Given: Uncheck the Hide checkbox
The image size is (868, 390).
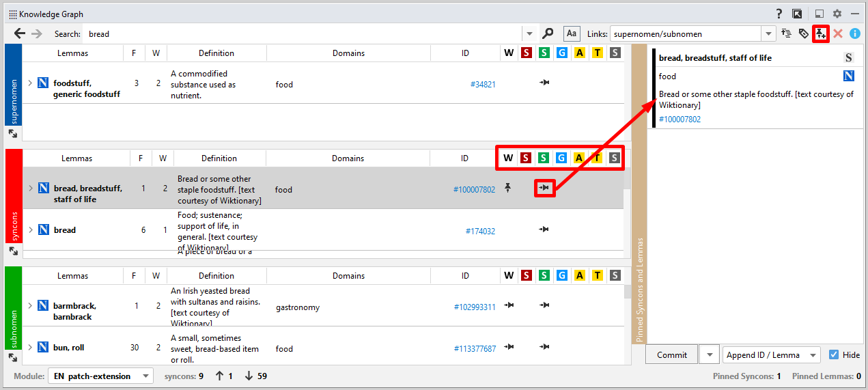Looking at the screenshot, I should (x=834, y=355).
